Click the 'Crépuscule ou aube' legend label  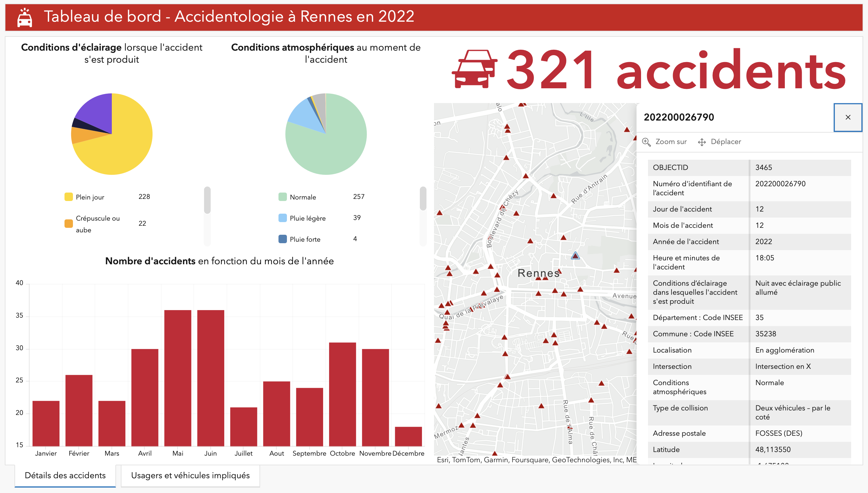98,224
